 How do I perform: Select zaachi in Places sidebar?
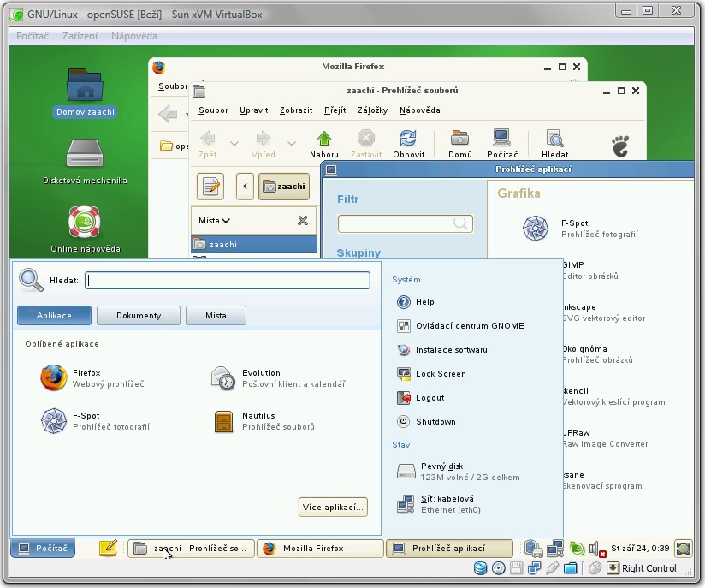pos(254,244)
